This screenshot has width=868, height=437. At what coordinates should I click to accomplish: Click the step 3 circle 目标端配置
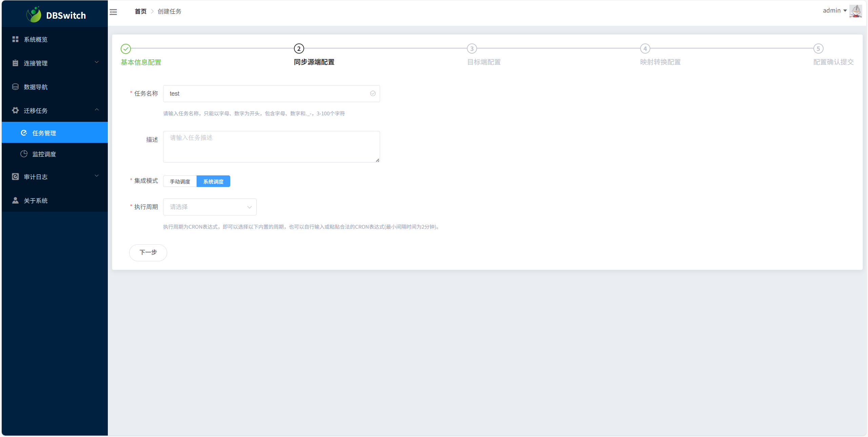[472, 49]
